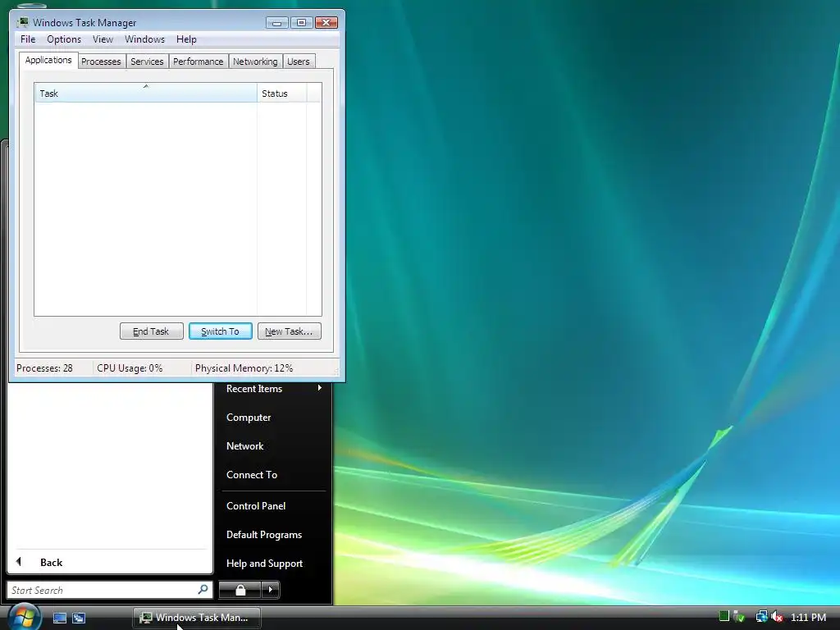Open Computer from the Start menu
Image resolution: width=840 pixels, height=630 pixels.
(249, 418)
